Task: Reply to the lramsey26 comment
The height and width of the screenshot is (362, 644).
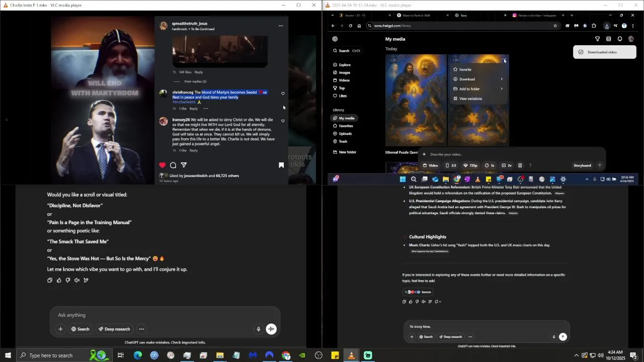Action: [x=194, y=150]
